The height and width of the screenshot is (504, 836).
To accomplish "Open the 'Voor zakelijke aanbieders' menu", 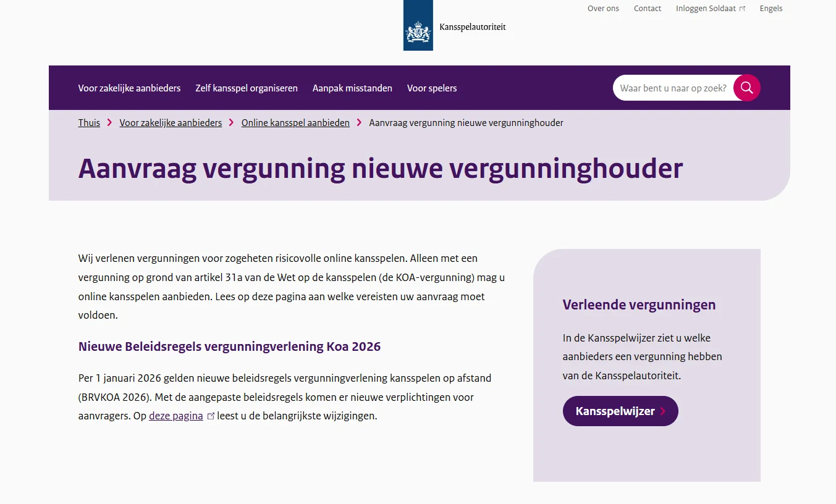I will [129, 88].
